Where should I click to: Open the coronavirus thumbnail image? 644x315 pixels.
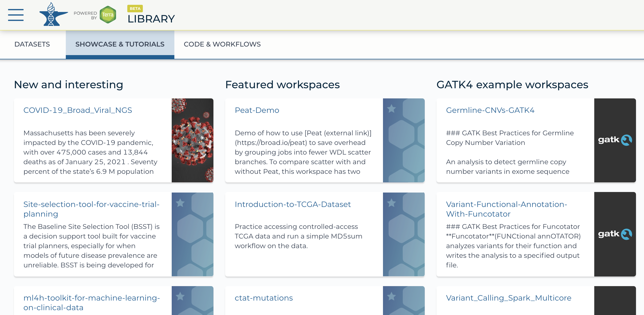193,140
